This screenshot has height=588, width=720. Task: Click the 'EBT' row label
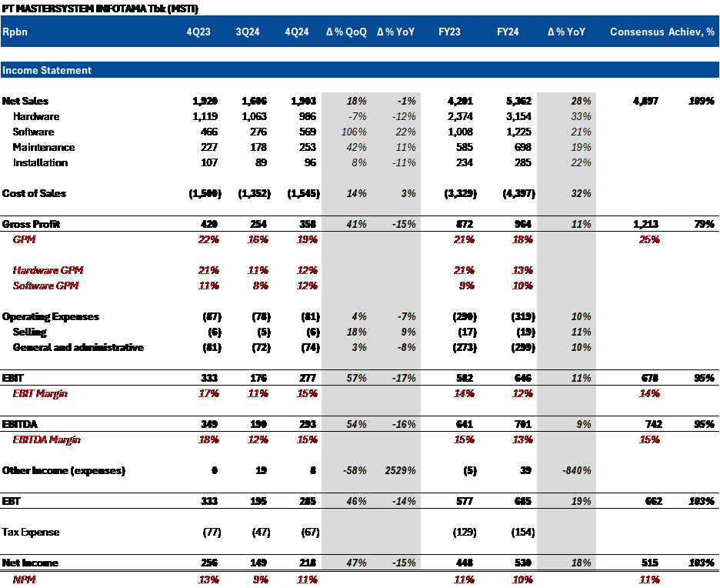coord(11,501)
